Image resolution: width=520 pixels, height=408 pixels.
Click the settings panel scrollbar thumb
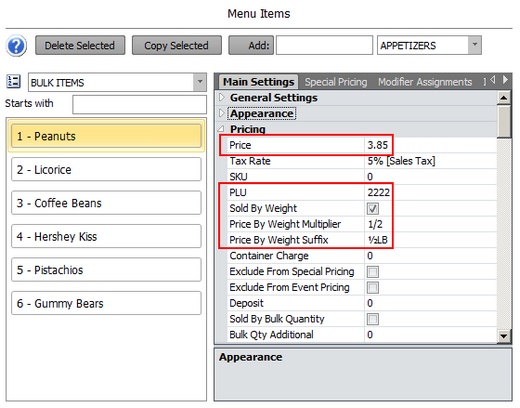click(504, 121)
